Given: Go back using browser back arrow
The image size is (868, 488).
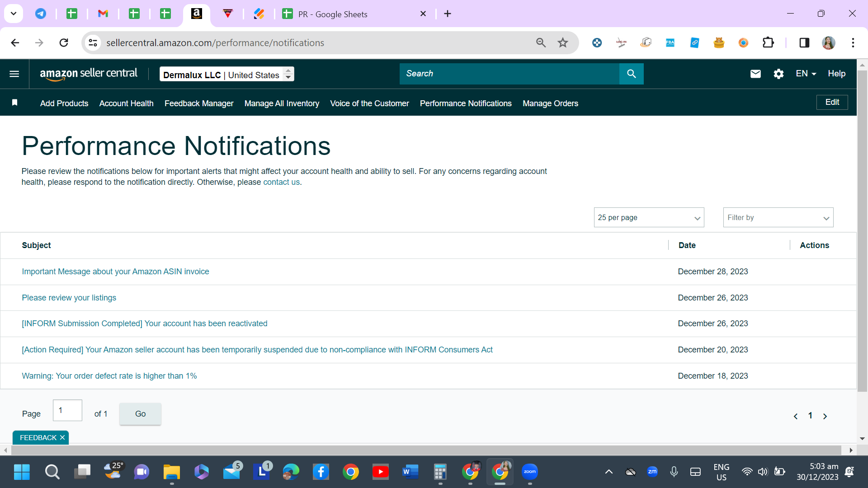Looking at the screenshot, I should (15, 42).
